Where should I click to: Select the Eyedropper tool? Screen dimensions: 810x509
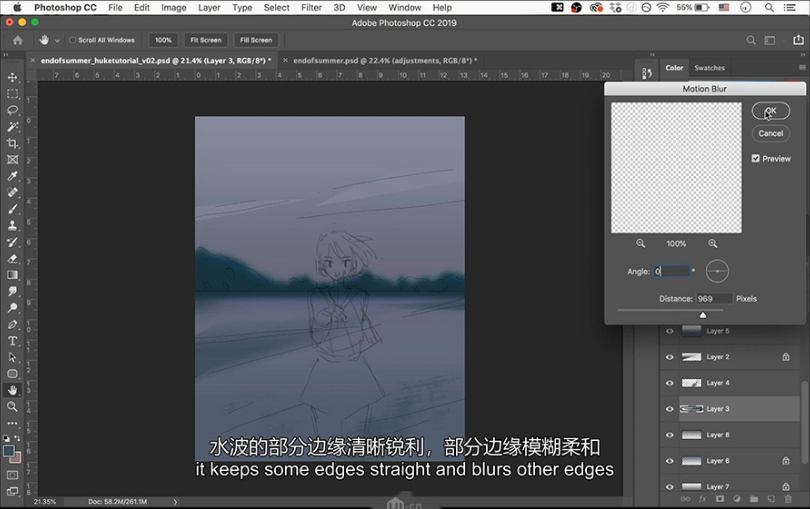tap(12, 176)
